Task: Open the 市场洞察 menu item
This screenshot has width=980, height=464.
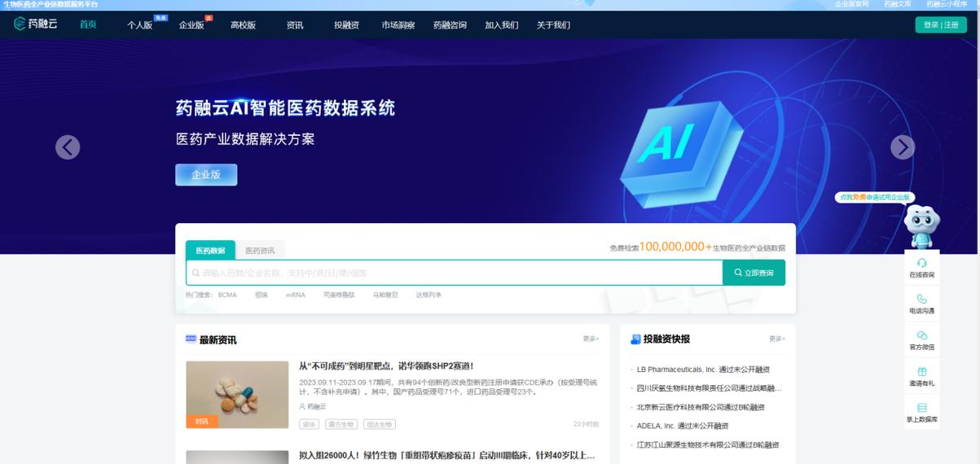Action: 398,25
